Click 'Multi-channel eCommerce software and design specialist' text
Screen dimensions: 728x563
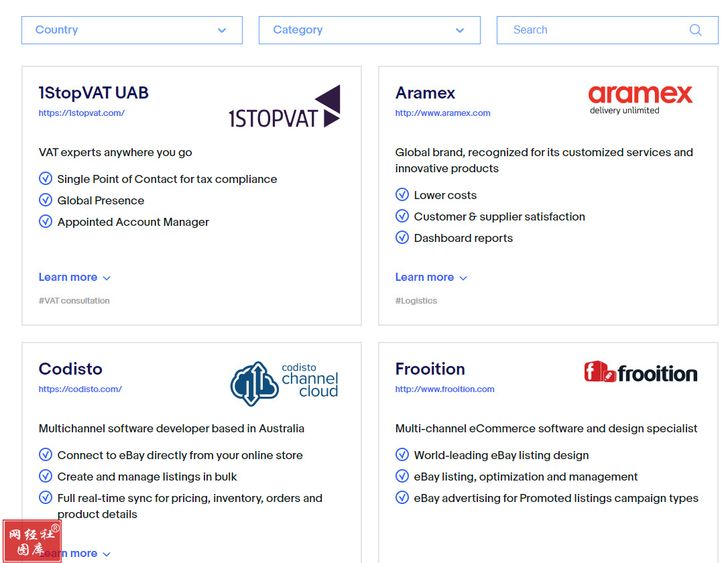click(x=546, y=428)
